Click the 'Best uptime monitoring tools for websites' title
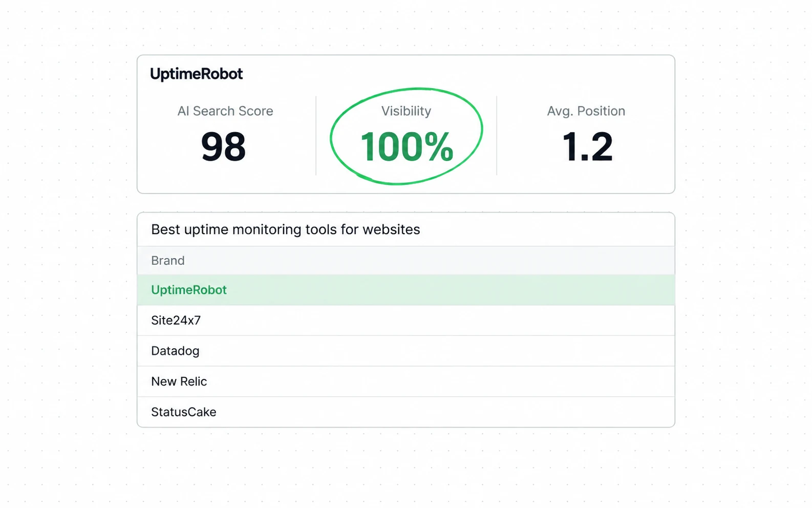The height and width of the screenshot is (508, 812). point(285,229)
